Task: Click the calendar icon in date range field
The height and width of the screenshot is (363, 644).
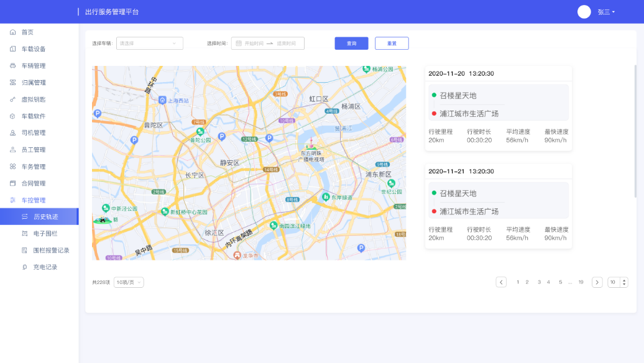Action: (239, 43)
